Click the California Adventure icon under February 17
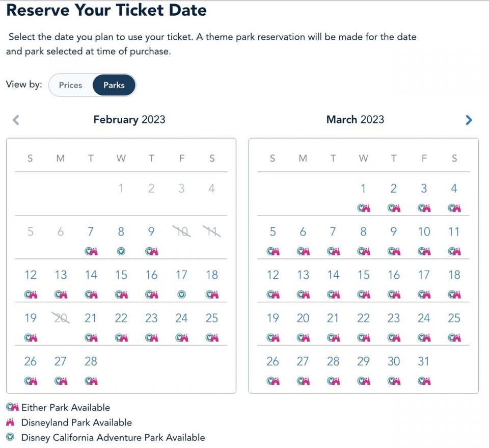The image size is (489, 448). (x=181, y=294)
